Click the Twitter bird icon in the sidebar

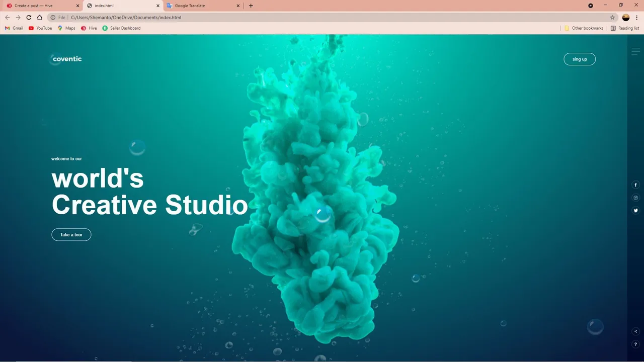coord(635,211)
